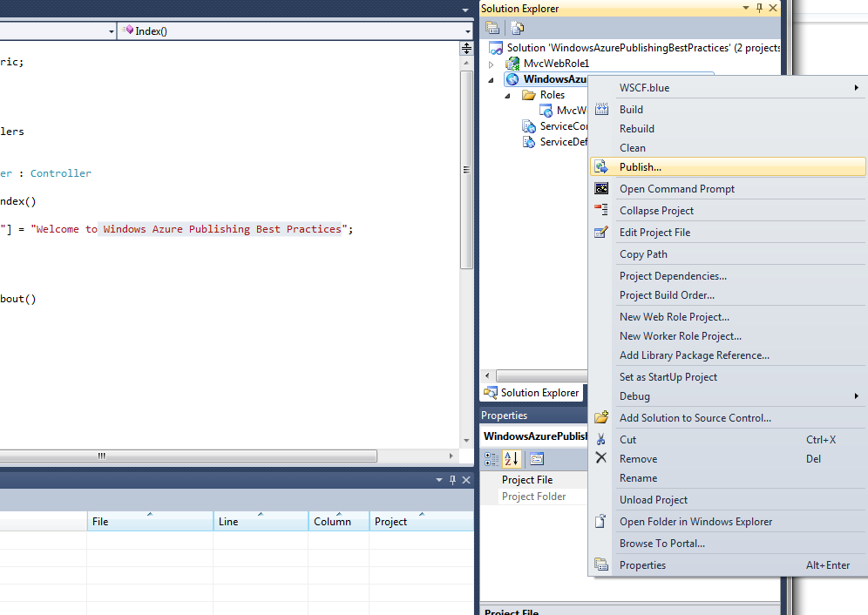This screenshot has width=868, height=615.
Task: Select Open Command Prompt menu entry
Action: click(x=728, y=189)
